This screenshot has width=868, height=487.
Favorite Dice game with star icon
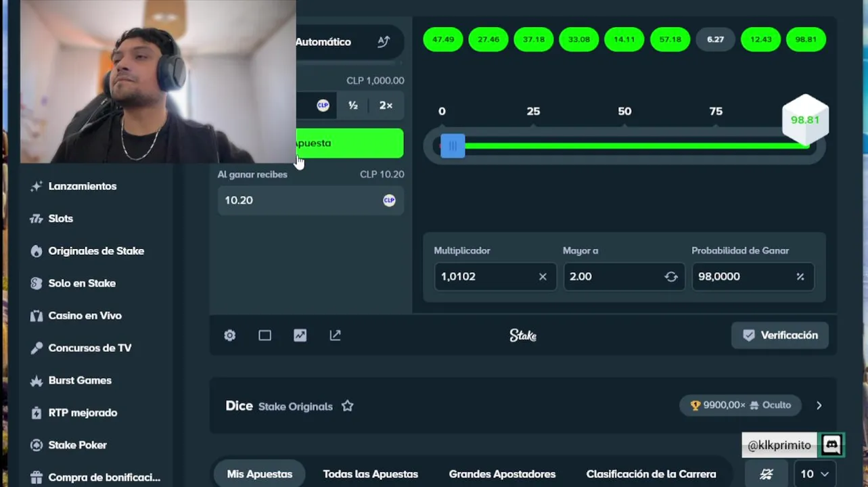pos(348,406)
